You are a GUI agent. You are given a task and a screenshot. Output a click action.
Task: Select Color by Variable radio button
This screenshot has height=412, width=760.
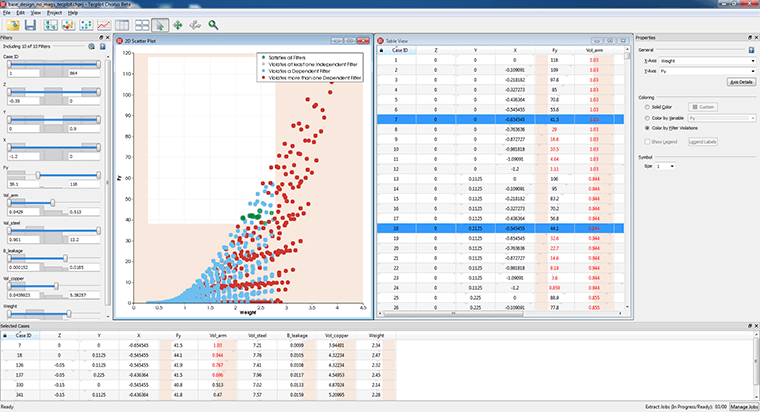point(647,118)
